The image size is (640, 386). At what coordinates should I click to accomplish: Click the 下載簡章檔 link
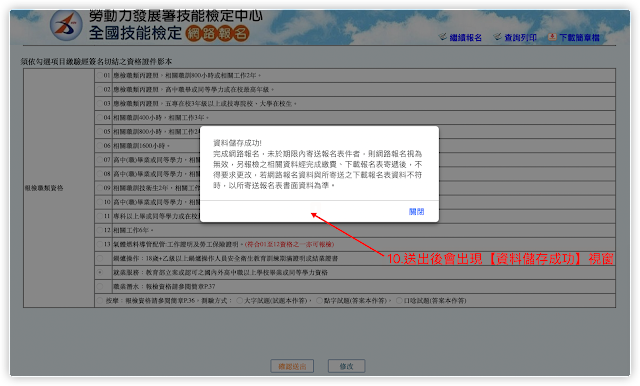579,38
